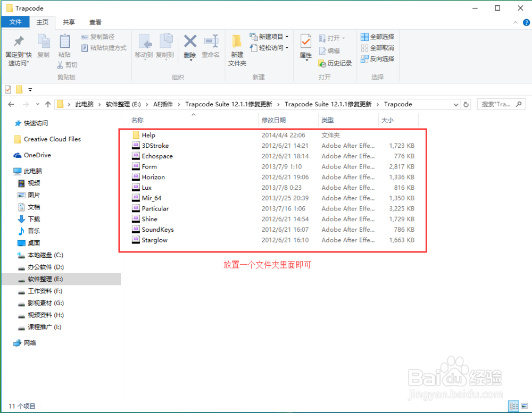Viewport: 532px width, 413px height.
Task: Select the Starglow plugin file
Action: point(149,240)
